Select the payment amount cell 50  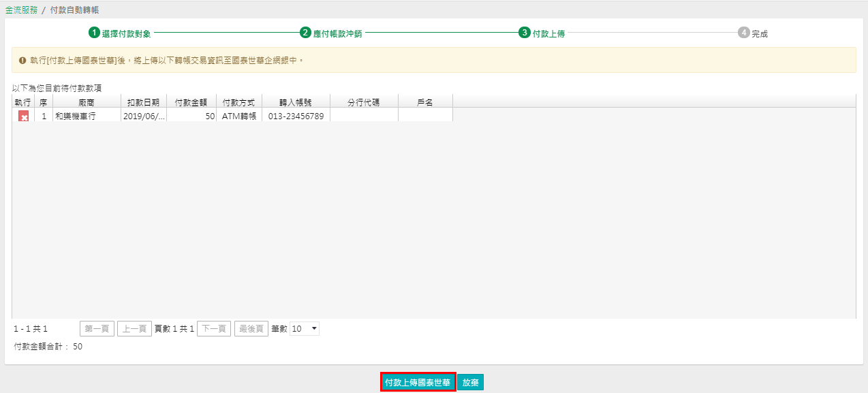coord(191,116)
